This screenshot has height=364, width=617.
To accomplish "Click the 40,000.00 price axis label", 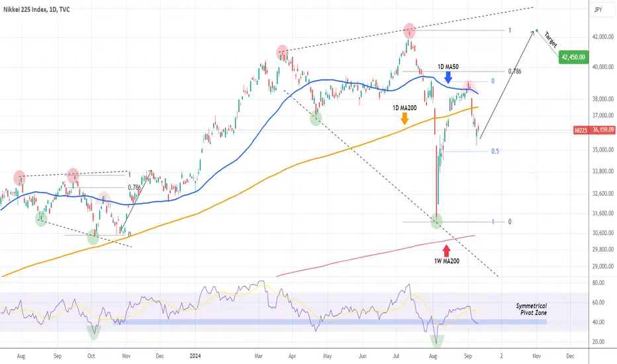I will click(x=603, y=67).
